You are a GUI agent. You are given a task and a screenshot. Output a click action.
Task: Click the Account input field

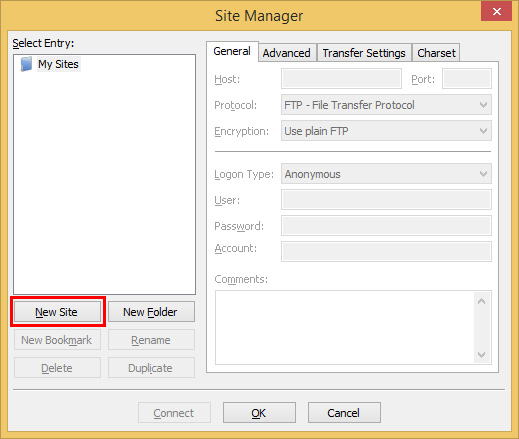(x=386, y=252)
